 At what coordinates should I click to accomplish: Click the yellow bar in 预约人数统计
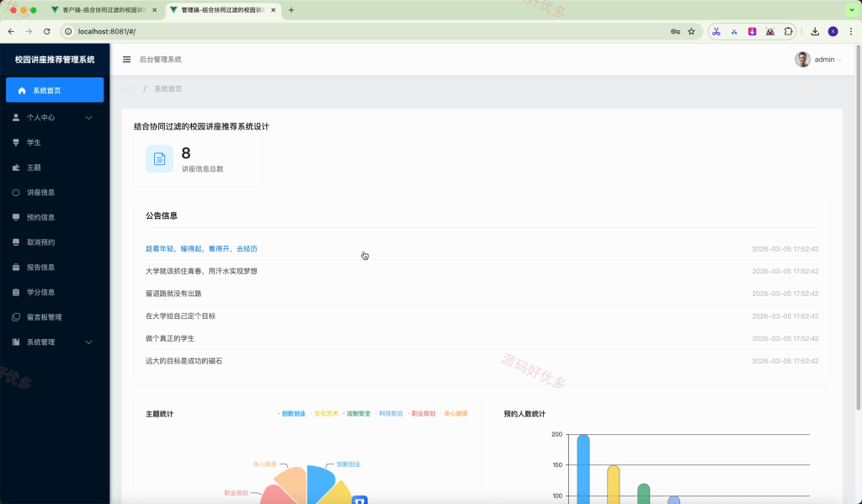coord(614,485)
